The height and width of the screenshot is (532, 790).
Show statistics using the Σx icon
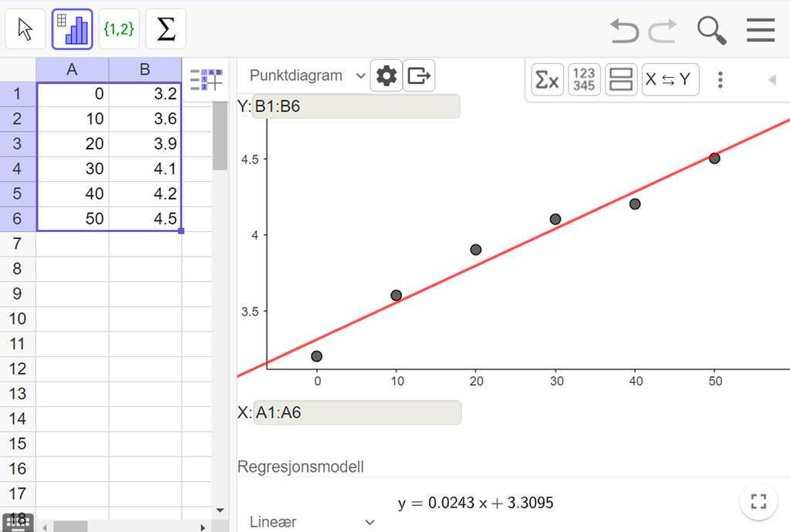[x=547, y=79]
